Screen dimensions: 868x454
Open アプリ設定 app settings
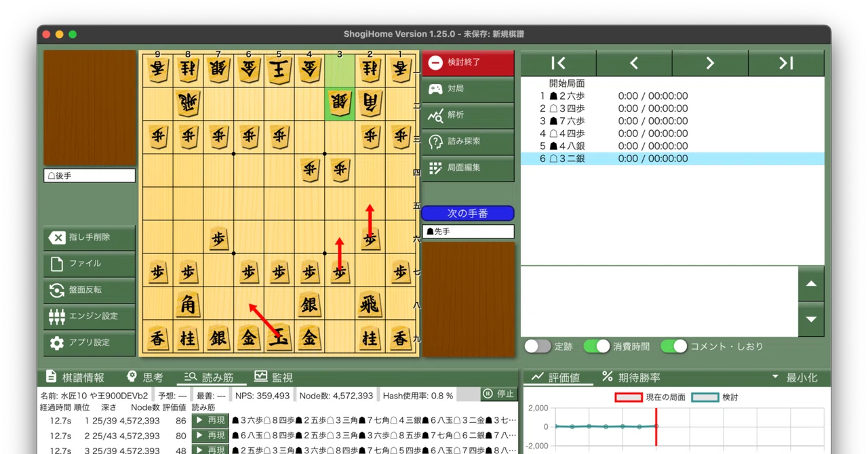point(90,343)
